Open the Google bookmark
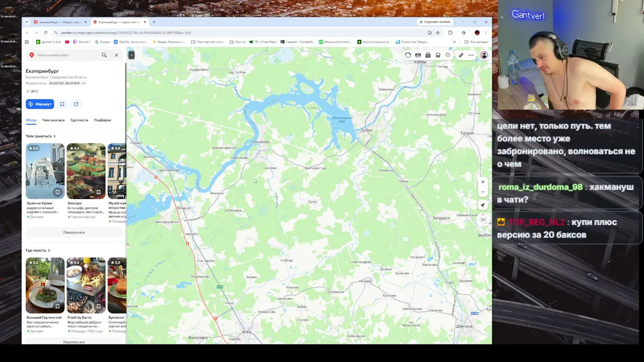 coord(102,42)
